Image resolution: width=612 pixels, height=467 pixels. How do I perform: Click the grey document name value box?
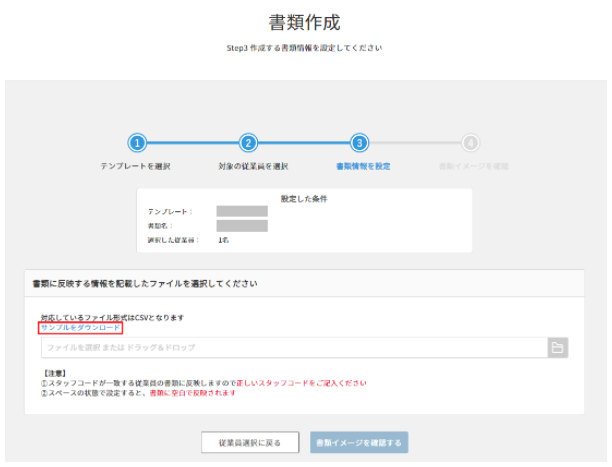tap(242, 226)
